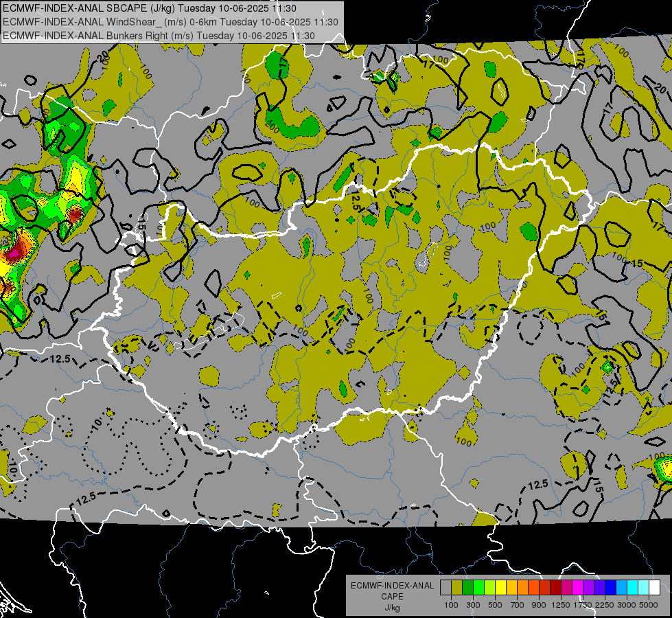Click the legend value 5000
Screen dimensions: 672x618
coord(649,605)
